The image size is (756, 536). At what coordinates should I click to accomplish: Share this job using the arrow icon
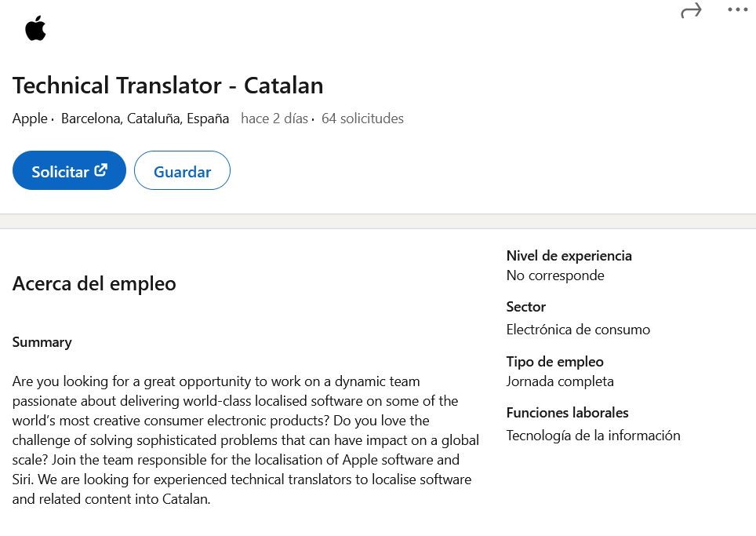pyautogui.click(x=691, y=10)
